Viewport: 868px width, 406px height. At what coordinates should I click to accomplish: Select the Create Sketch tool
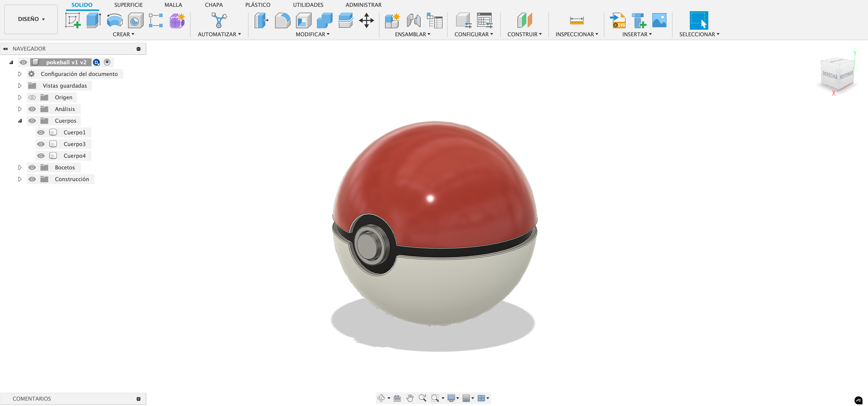[73, 20]
